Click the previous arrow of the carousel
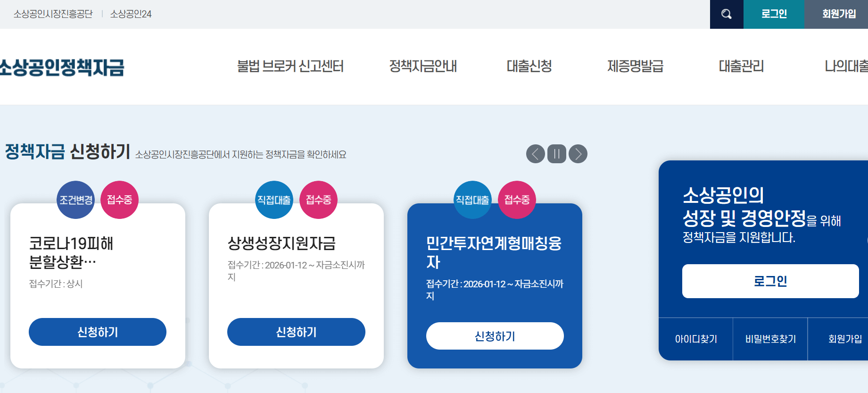This screenshot has height=393, width=868. 535,154
